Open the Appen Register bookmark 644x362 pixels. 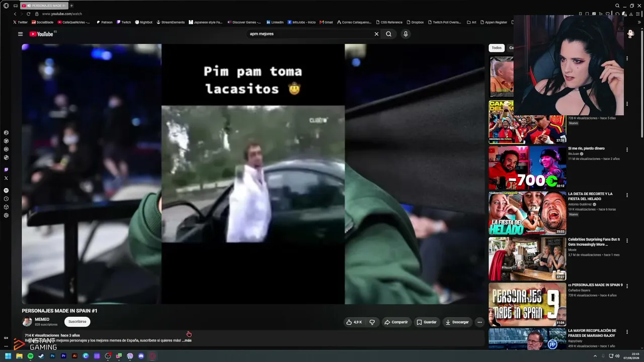(493, 22)
